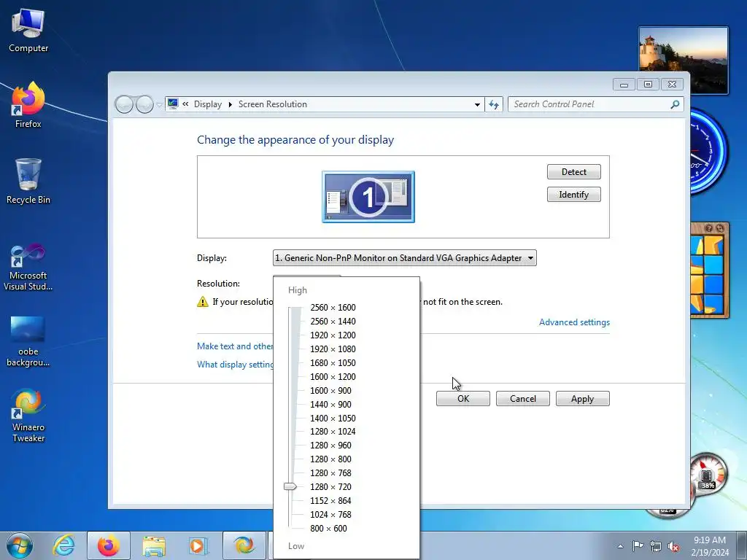Click the Identify button

click(x=573, y=194)
